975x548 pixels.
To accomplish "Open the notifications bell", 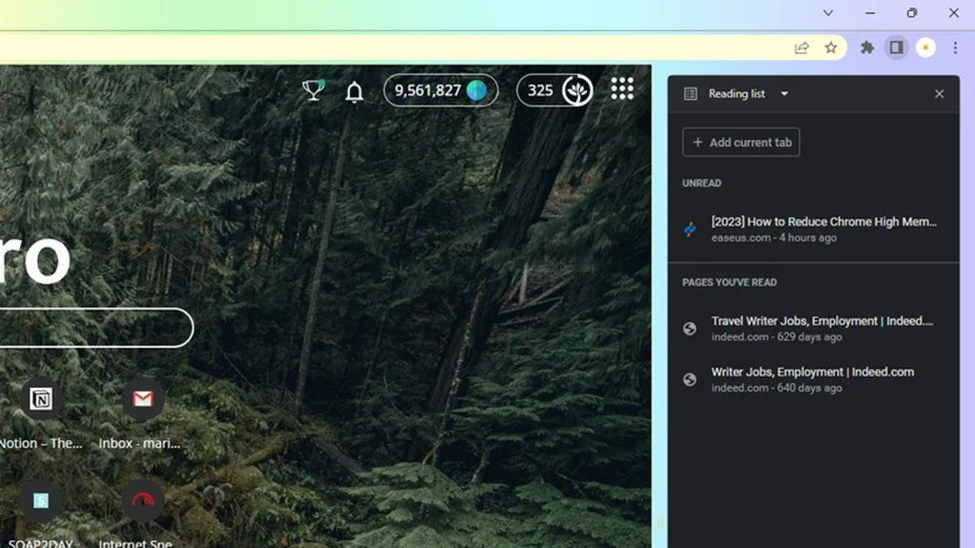I will (x=354, y=92).
